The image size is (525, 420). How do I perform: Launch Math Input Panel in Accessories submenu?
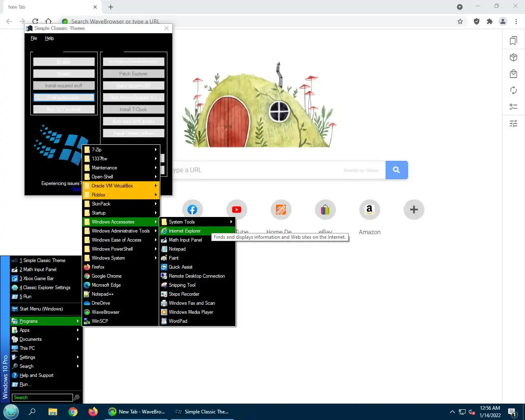click(197, 240)
